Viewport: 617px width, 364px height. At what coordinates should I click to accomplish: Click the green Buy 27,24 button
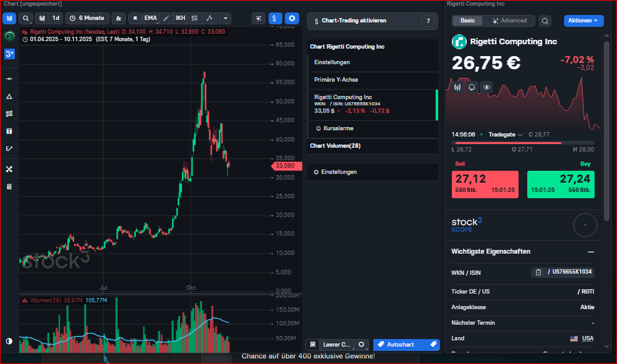560,184
